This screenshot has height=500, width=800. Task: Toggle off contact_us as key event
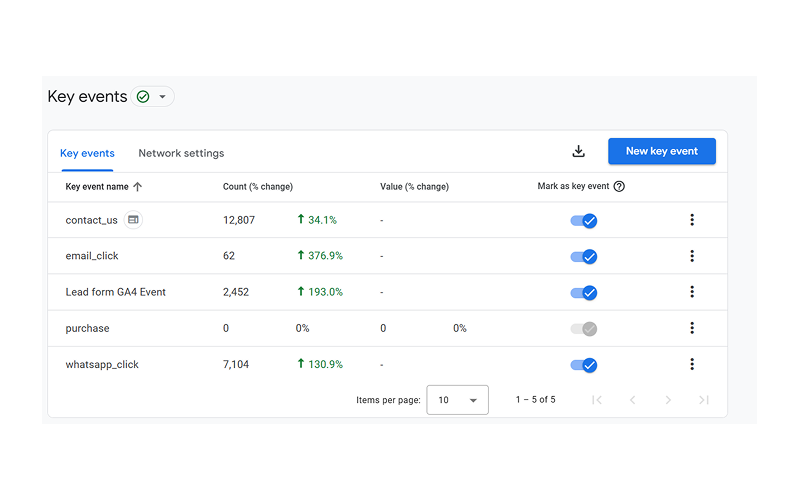(x=584, y=221)
